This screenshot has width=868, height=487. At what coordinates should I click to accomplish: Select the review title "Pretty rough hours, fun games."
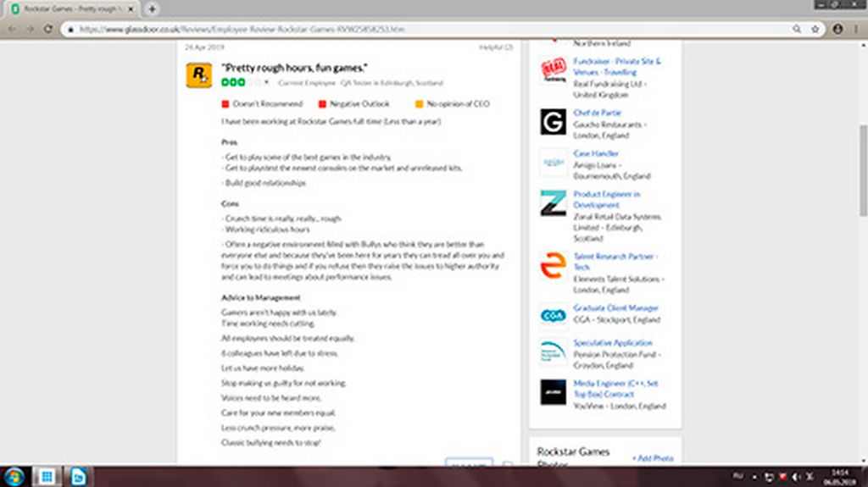(x=294, y=68)
